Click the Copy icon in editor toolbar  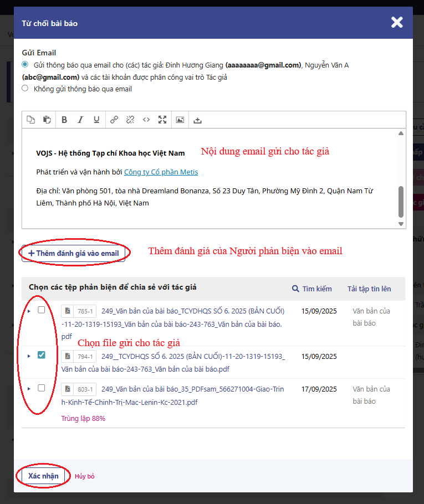coord(31,120)
